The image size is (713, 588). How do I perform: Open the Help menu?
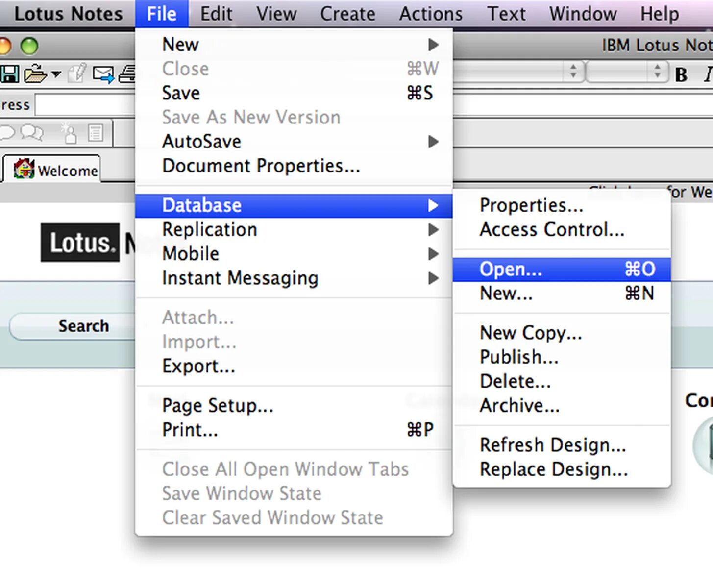click(660, 14)
